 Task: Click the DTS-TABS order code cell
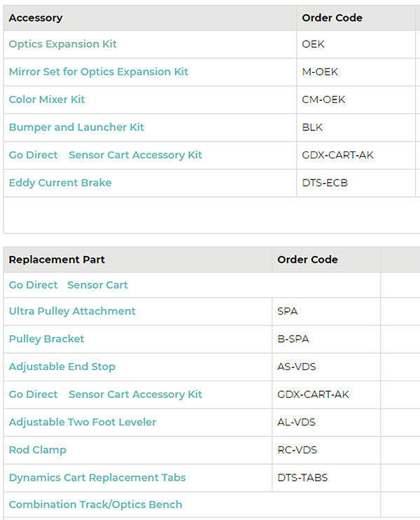point(302,477)
